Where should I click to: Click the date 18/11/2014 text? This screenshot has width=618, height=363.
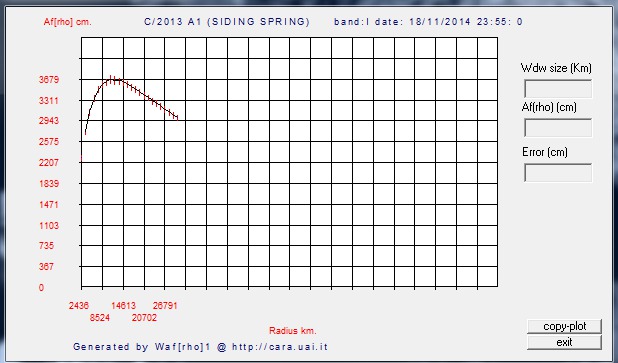tap(440, 22)
